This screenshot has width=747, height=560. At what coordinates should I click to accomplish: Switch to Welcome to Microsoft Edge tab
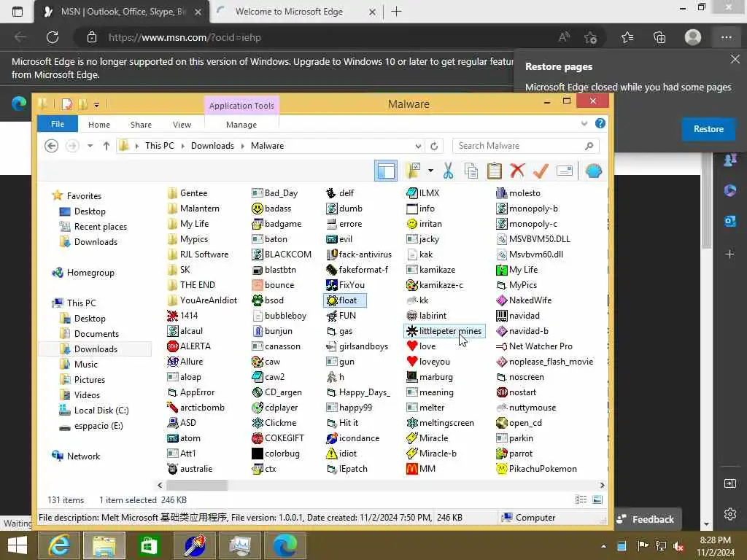pyautogui.click(x=289, y=12)
